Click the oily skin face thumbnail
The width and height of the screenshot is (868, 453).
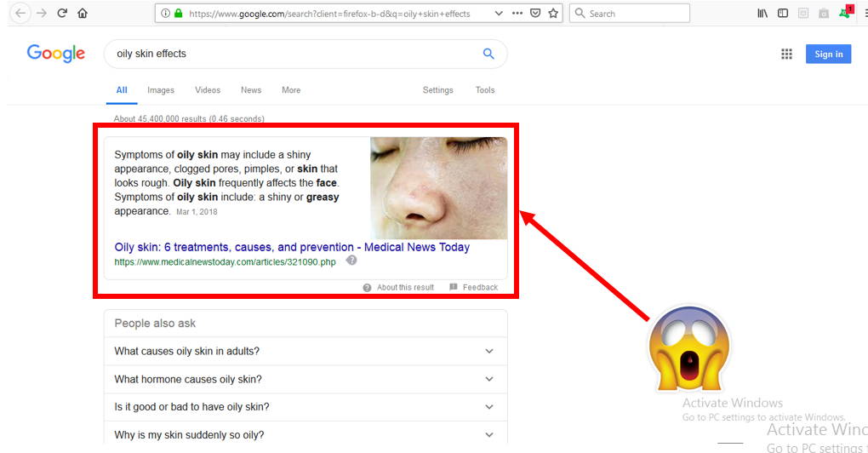438,188
